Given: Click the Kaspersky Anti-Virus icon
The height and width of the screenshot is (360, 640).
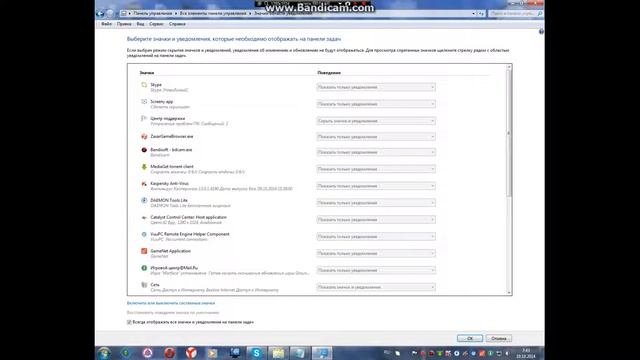Looking at the screenshot, I should pyautogui.click(x=144, y=184).
